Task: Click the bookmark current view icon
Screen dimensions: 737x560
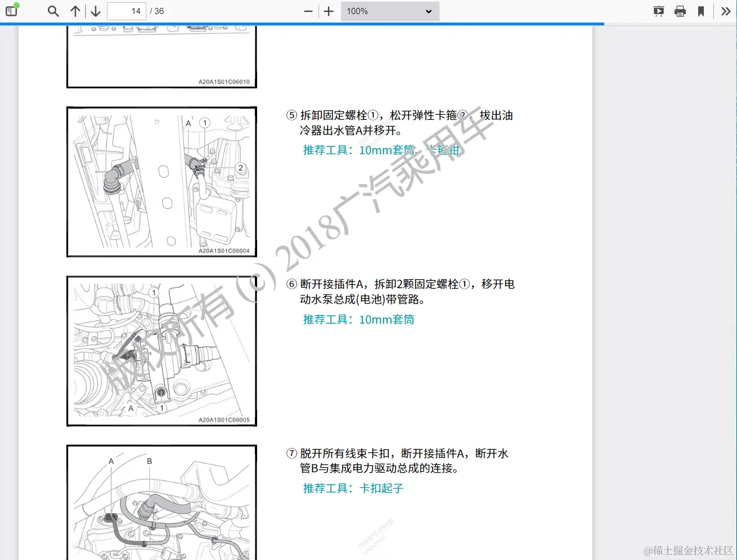Action: coord(701,11)
